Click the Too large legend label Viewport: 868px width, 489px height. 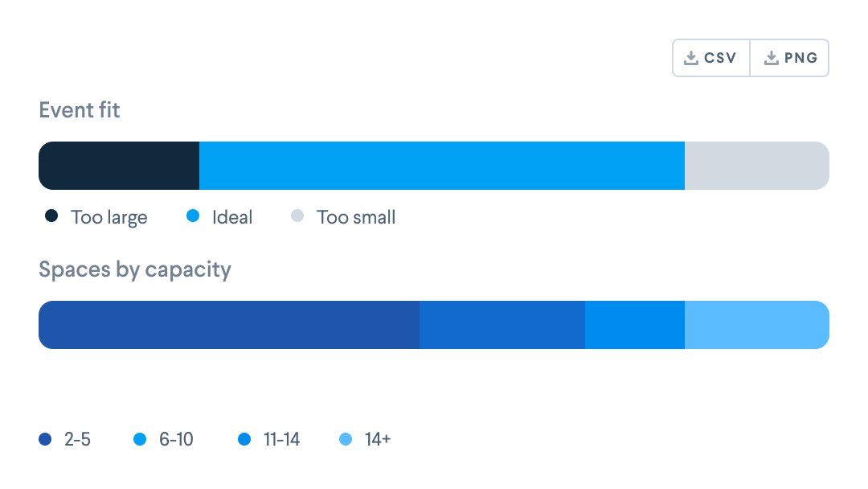click(x=109, y=218)
